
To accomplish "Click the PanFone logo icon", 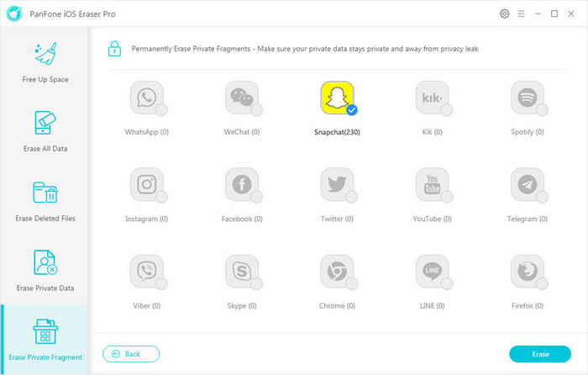I will coord(14,14).
